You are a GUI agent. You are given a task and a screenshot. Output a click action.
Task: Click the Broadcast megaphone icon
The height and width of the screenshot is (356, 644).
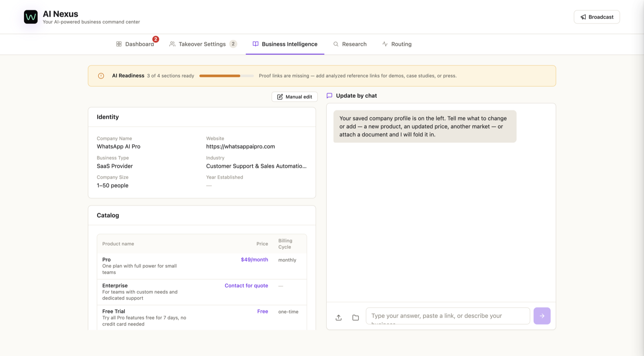(583, 17)
